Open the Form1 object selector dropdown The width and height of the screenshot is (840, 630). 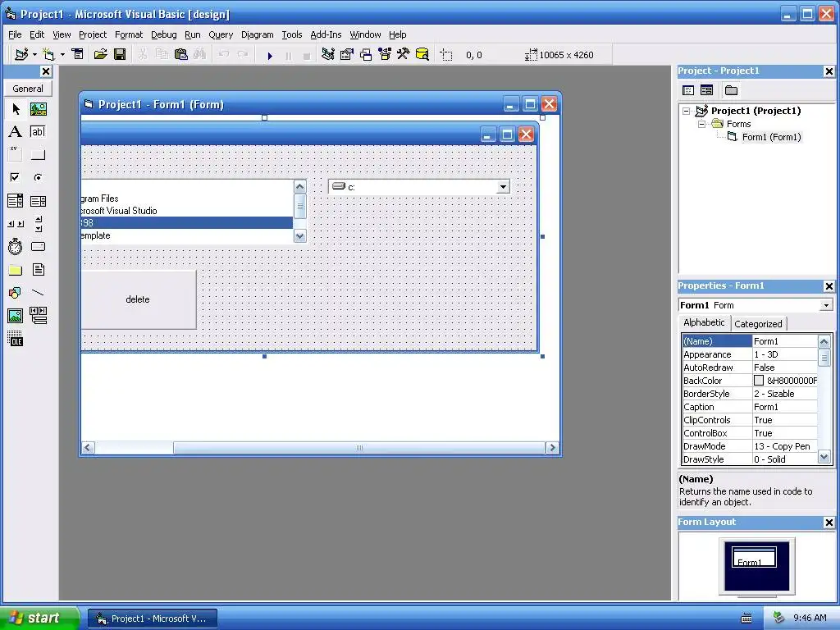pyautogui.click(x=826, y=305)
